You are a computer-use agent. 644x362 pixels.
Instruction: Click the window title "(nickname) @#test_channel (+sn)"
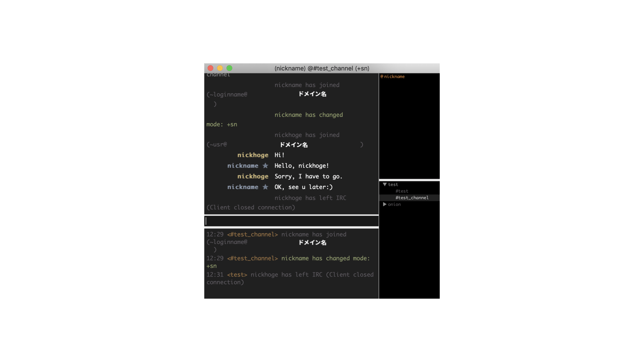click(322, 68)
